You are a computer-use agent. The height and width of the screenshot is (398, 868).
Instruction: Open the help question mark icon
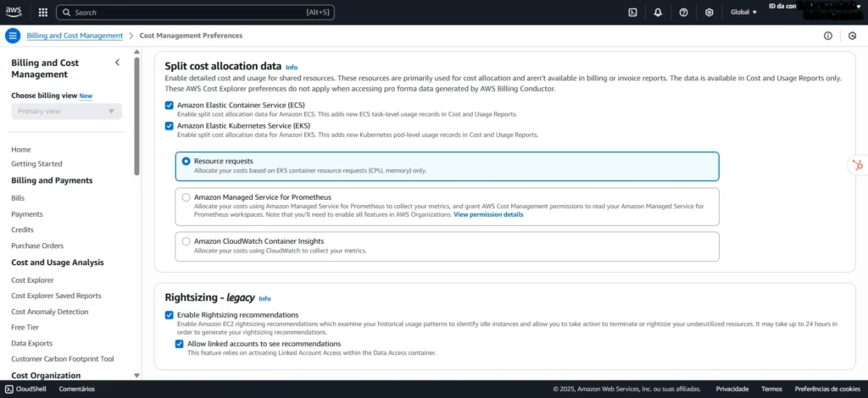click(683, 13)
